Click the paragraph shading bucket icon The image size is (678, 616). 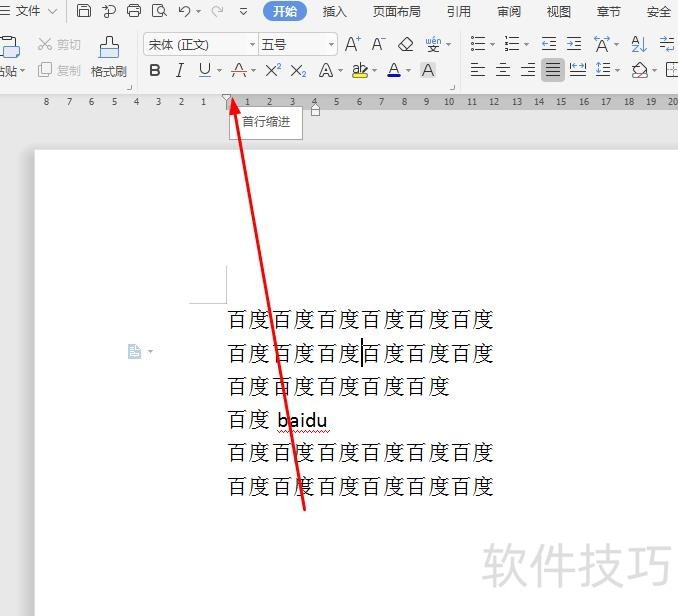pyautogui.click(x=640, y=70)
